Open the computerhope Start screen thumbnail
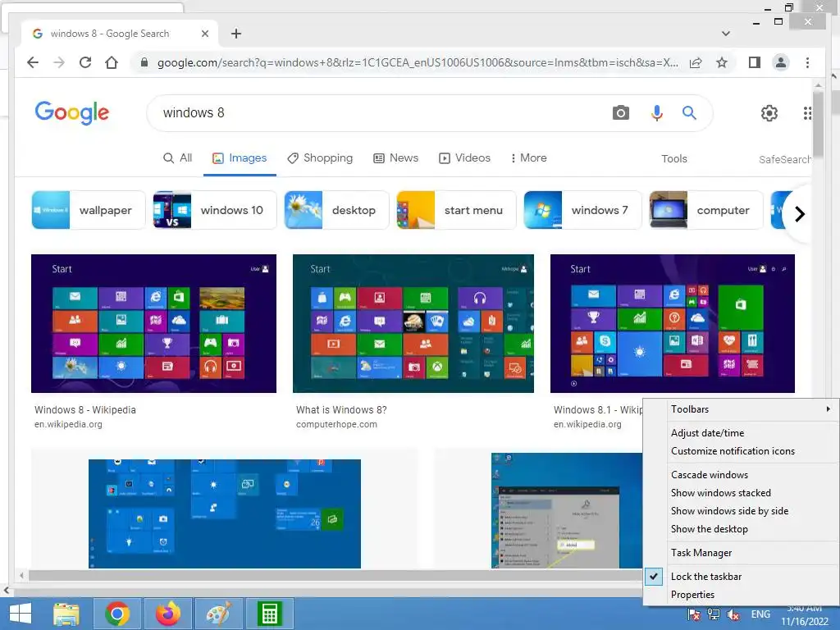Screen dimensions: 840x630 coord(413,323)
